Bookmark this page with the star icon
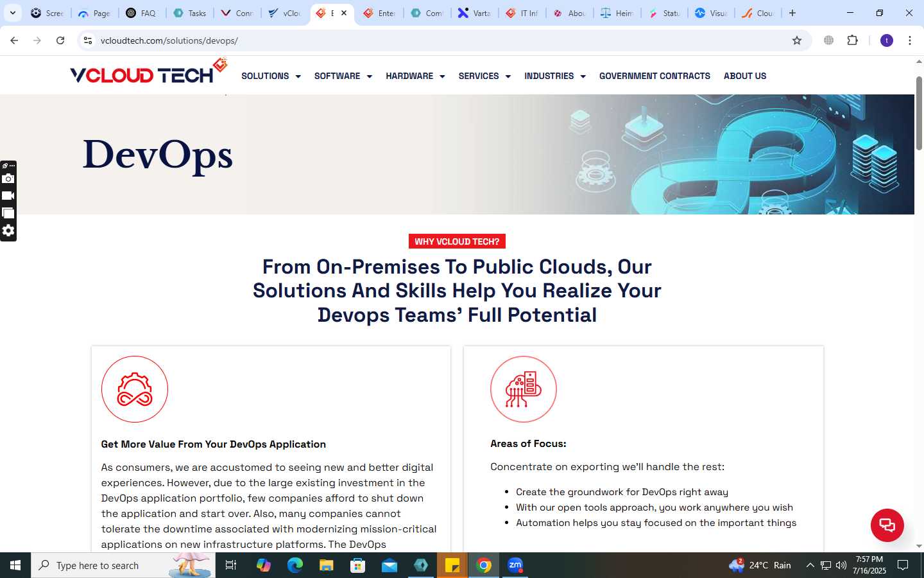The height and width of the screenshot is (578, 924). point(797,40)
